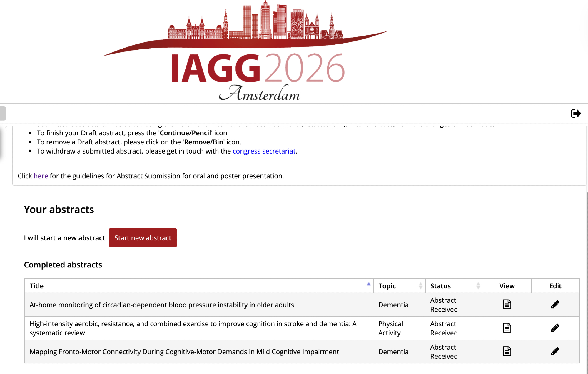Viewport: 588px width, 374px height.
Task: Click the logout icon at top right
Action: (x=575, y=113)
